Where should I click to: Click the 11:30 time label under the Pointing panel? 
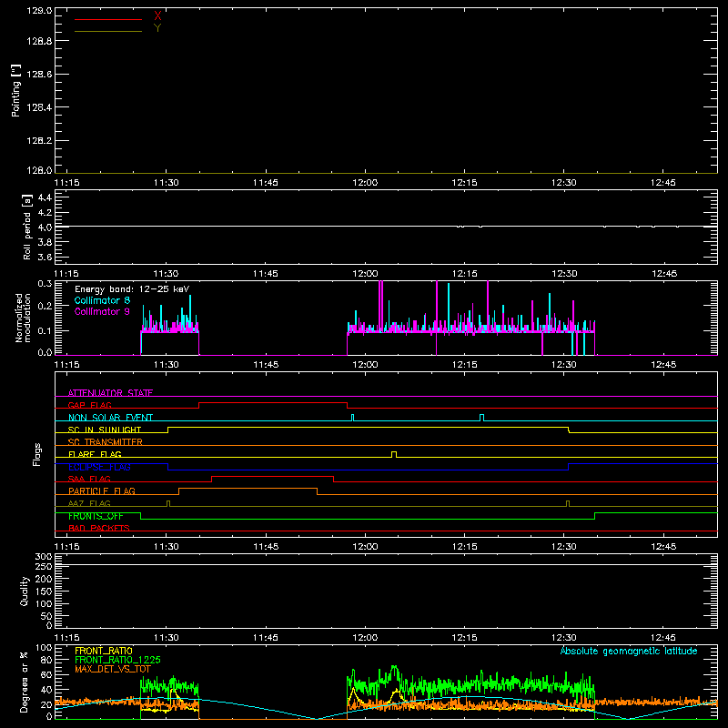(167, 183)
